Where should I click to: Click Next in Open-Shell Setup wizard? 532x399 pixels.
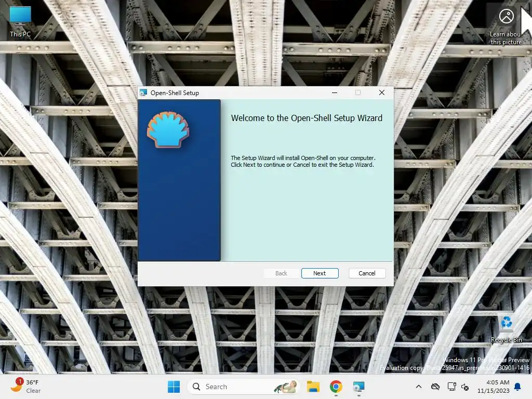(320, 273)
